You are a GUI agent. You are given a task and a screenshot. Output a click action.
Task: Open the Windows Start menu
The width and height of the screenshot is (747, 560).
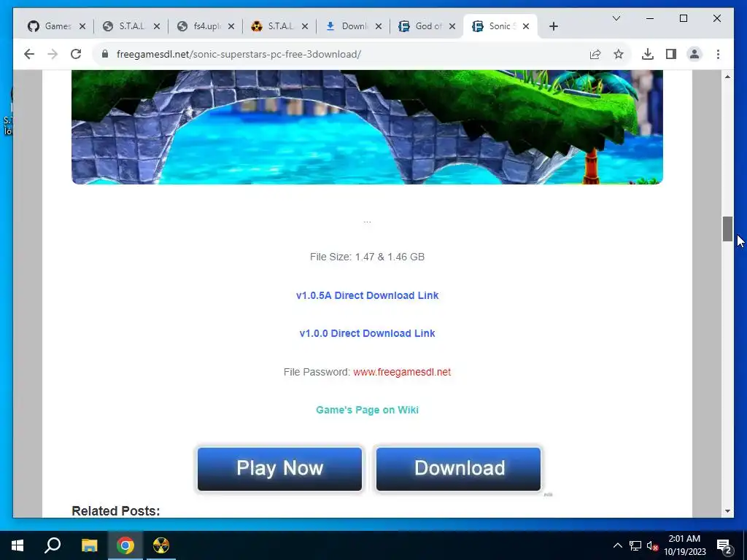point(18,545)
